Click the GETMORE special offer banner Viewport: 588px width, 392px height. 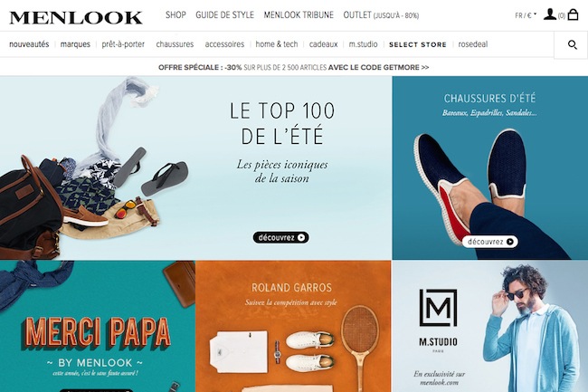[294, 68]
